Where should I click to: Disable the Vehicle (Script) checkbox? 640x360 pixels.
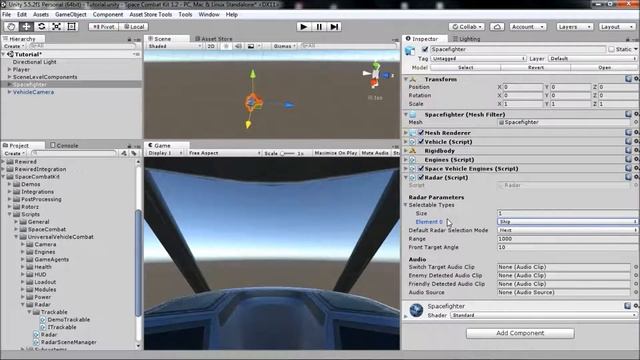coord(421,142)
